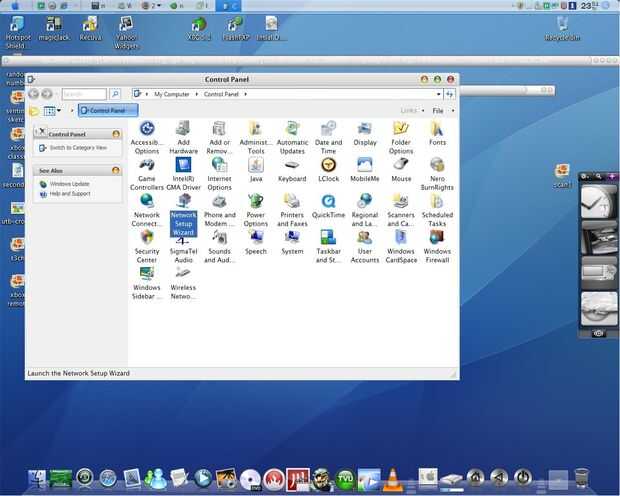Click the address bar refresh button
Image resolution: width=620 pixels, height=496 pixels.
(449, 94)
